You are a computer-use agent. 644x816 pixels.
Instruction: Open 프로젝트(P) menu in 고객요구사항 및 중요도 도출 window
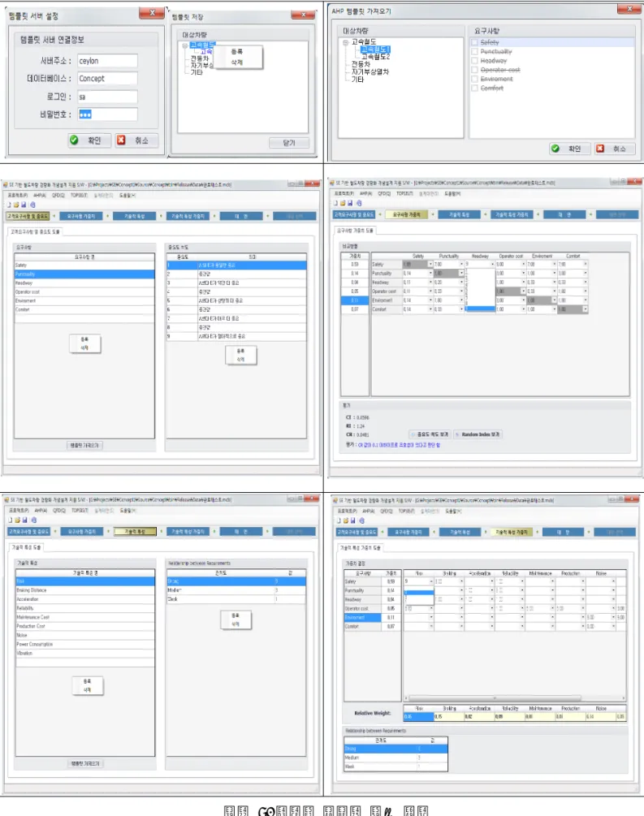click(19, 196)
